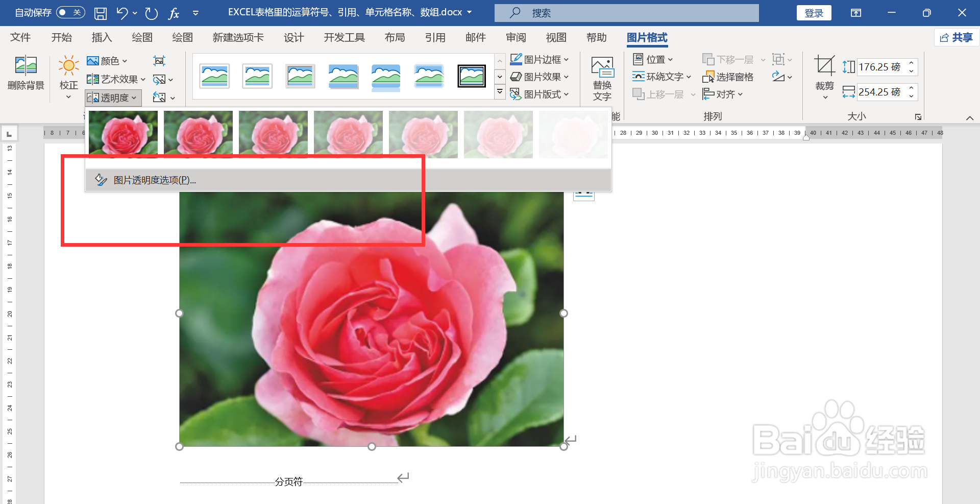Select the first transparency preset, rose fully opaque
The width and height of the screenshot is (980, 504).
pos(123,134)
